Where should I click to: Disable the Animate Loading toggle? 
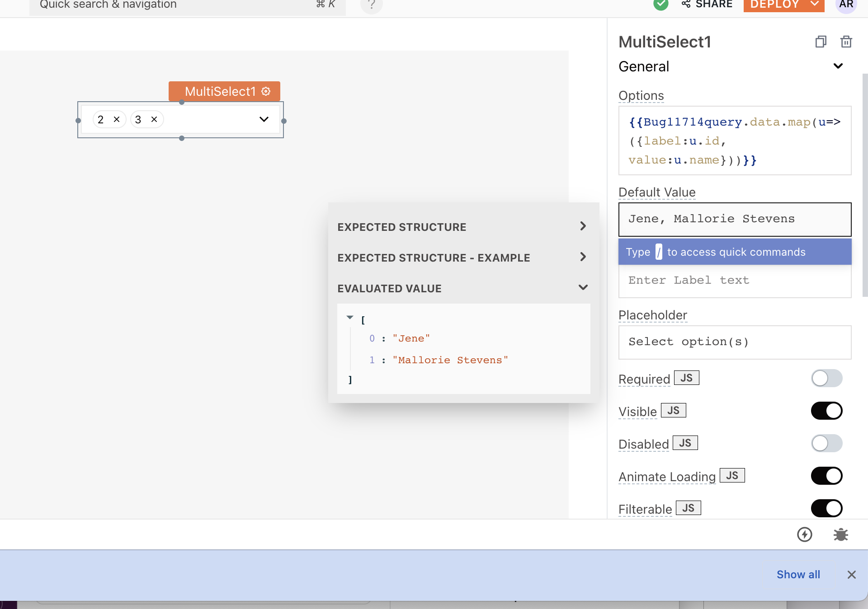click(x=826, y=476)
